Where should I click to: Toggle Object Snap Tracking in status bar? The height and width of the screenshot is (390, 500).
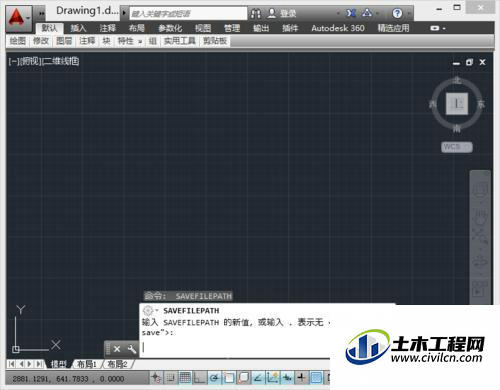(x=258, y=378)
